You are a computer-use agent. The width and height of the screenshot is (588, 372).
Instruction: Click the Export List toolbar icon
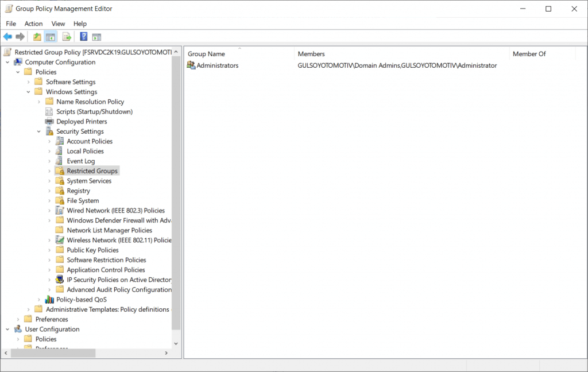[67, 37]
